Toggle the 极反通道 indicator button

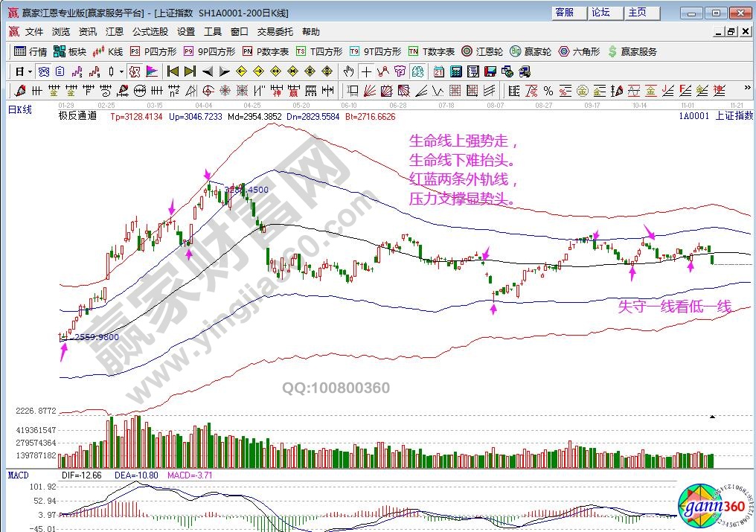click(134, 71)
